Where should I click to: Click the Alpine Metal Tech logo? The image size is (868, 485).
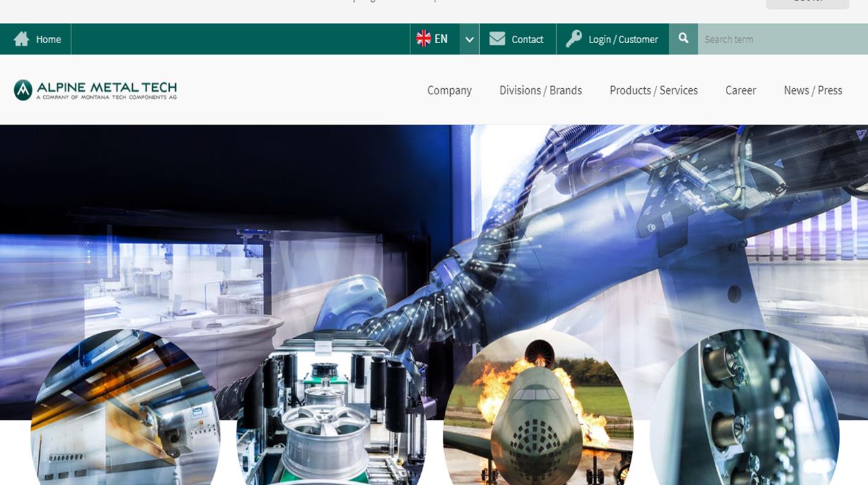[x=94, y=90]
